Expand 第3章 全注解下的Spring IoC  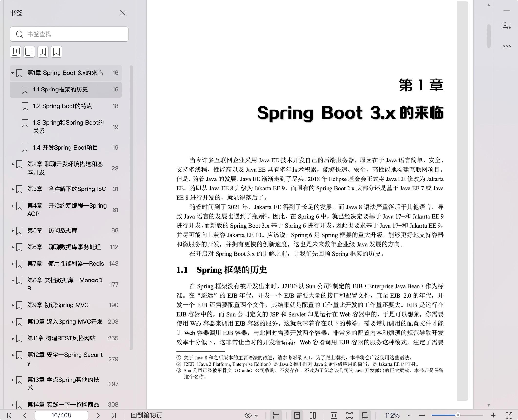pyautogui.click(x=13, y=189)
